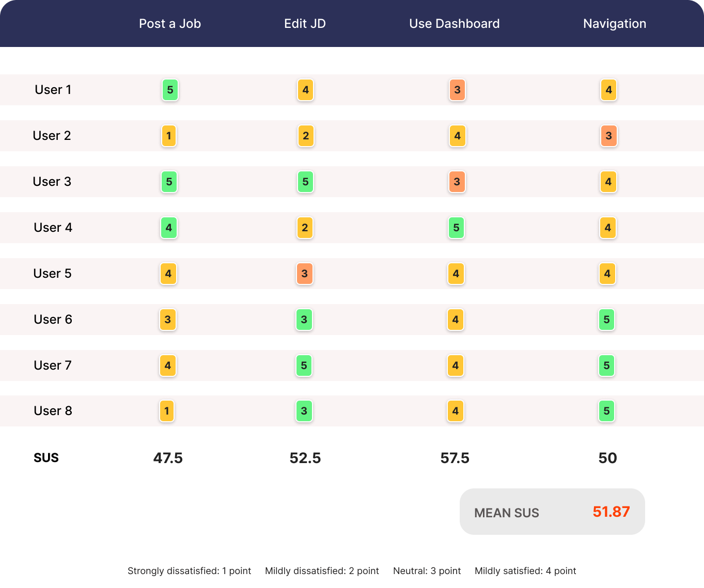The height and width of the screenshot is (588, 704).
Task: Click User 8's Use Dashboard score 4
Action: (456, 411)
